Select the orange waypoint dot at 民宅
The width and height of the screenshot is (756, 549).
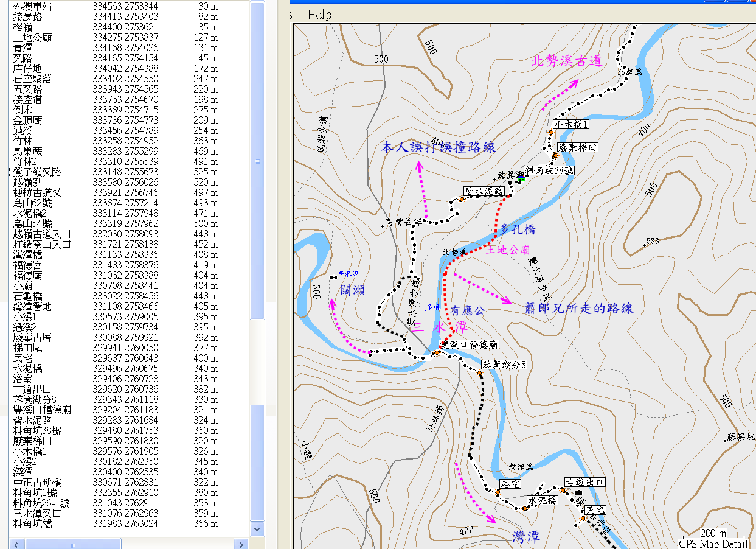[582, 519]
